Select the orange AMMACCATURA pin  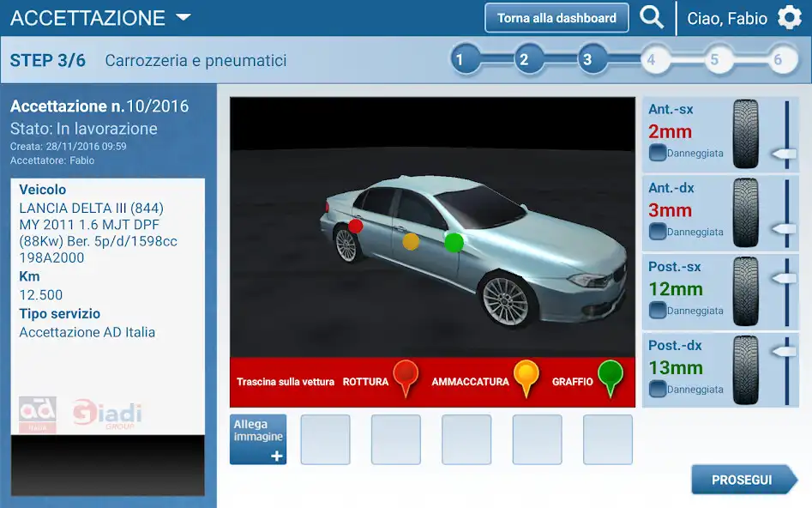[525, 375]
